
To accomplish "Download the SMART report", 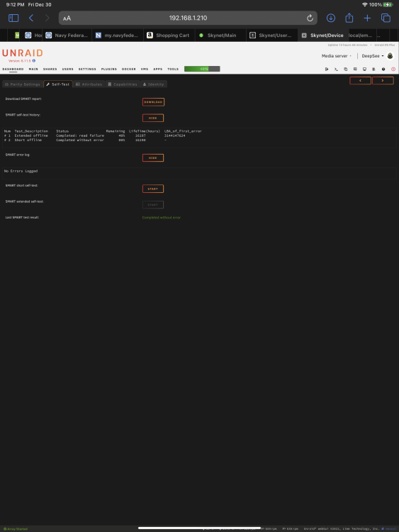I will click(x=153, y=102).
